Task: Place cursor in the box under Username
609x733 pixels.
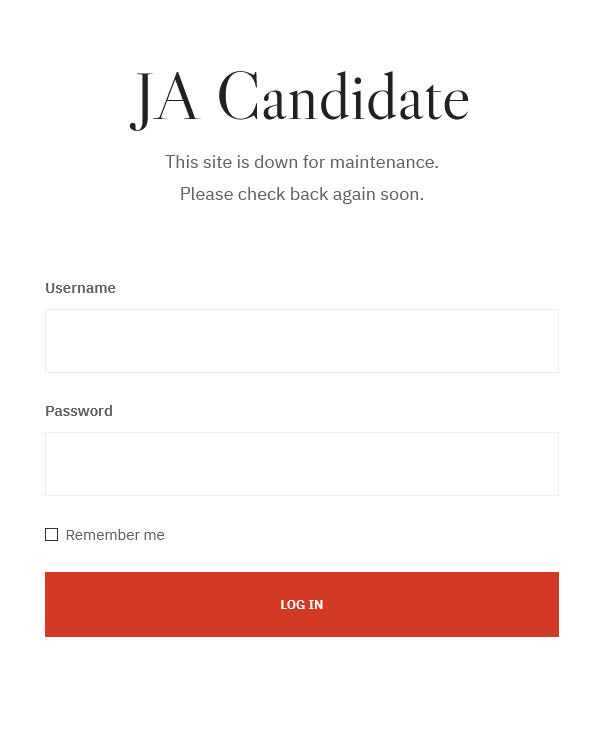Action: point(301,341)
